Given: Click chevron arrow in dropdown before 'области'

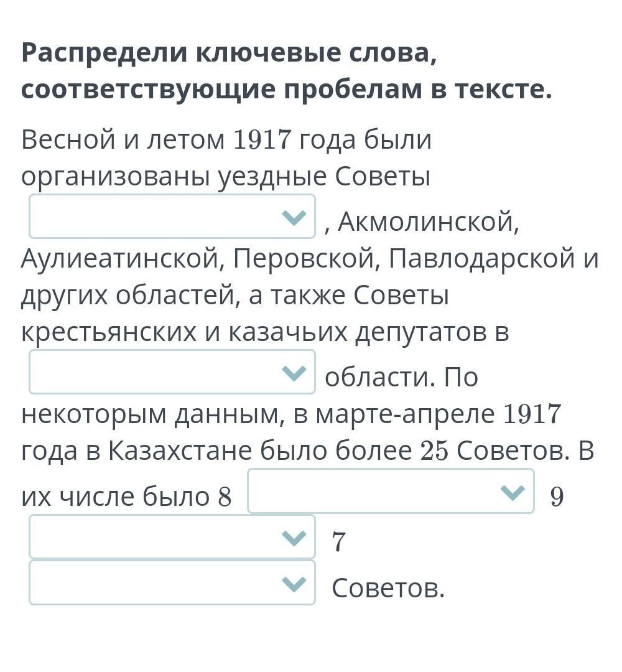Looking at the screenshot, I should pyautogui.click(x=294, y=373).
